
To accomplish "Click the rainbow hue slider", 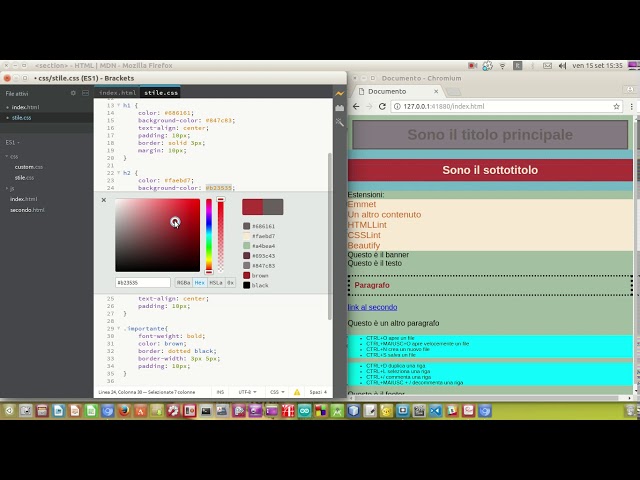I will (209, 236).
